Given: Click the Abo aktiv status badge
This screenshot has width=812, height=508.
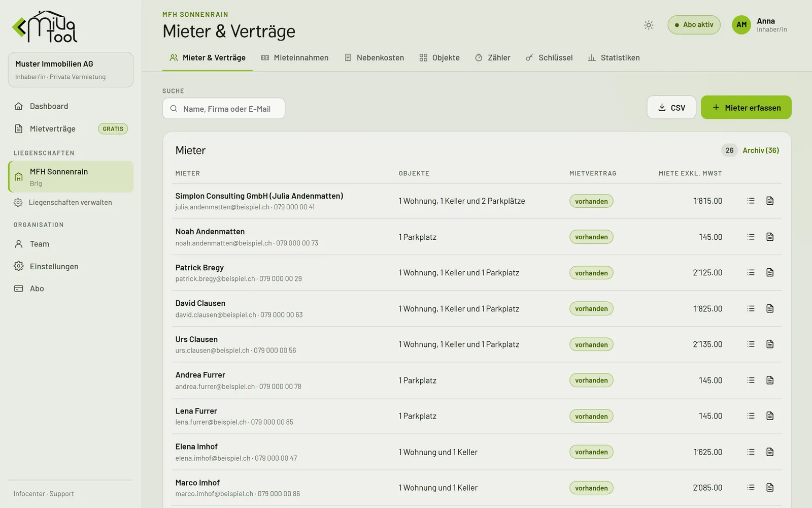Looking at the screenshot, I should point(694,25).
